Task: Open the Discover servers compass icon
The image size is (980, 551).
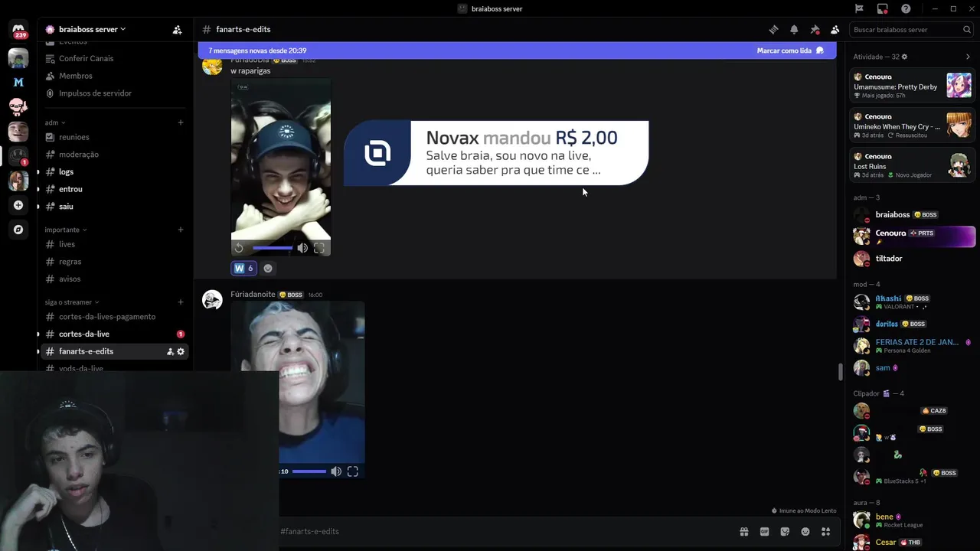Action: pyautogui.click(x=18, y=230)
